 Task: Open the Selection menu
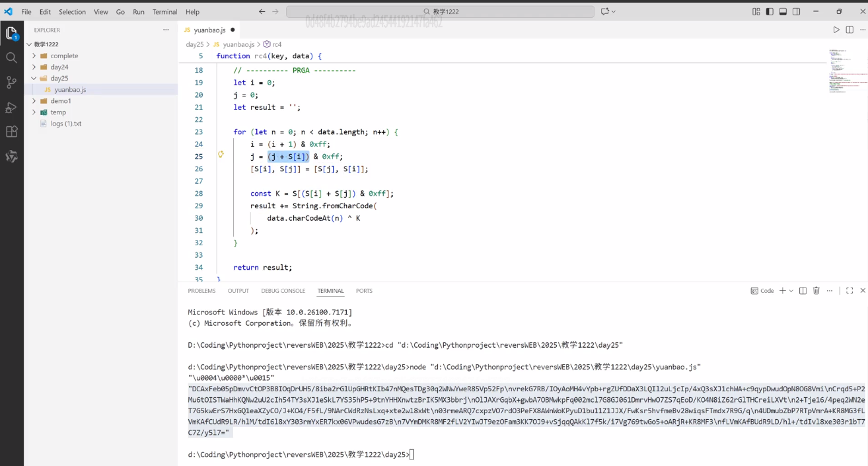click(x=72, y=11)
